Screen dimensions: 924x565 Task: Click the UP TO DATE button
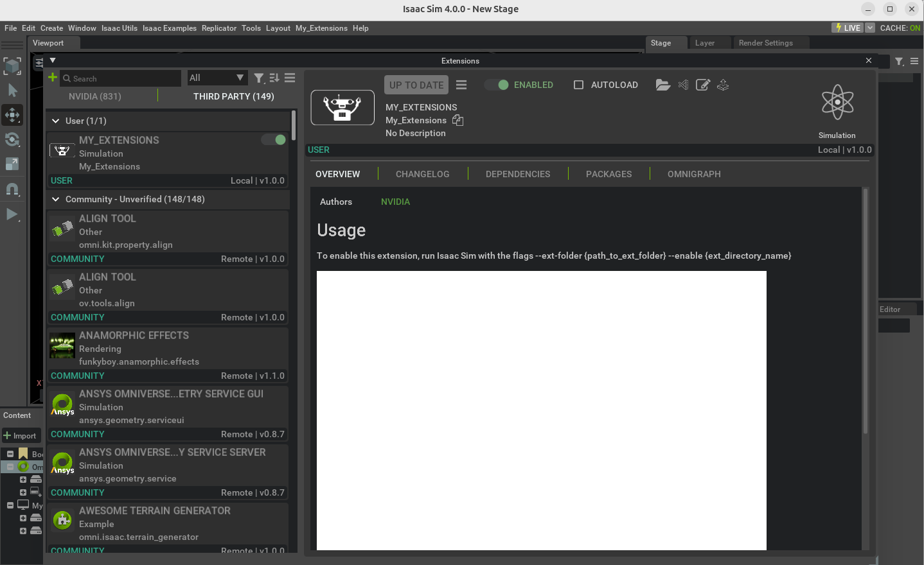coord(416,85)
